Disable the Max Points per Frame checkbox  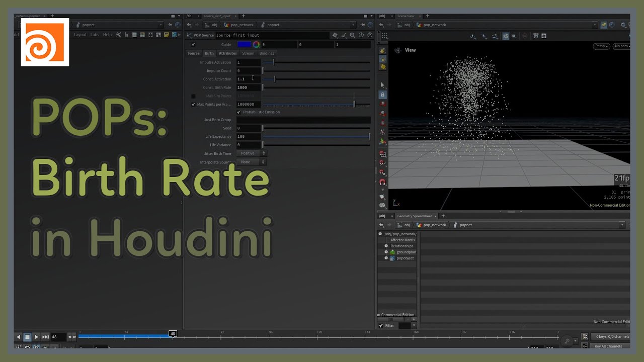click(x=193, y=105)
